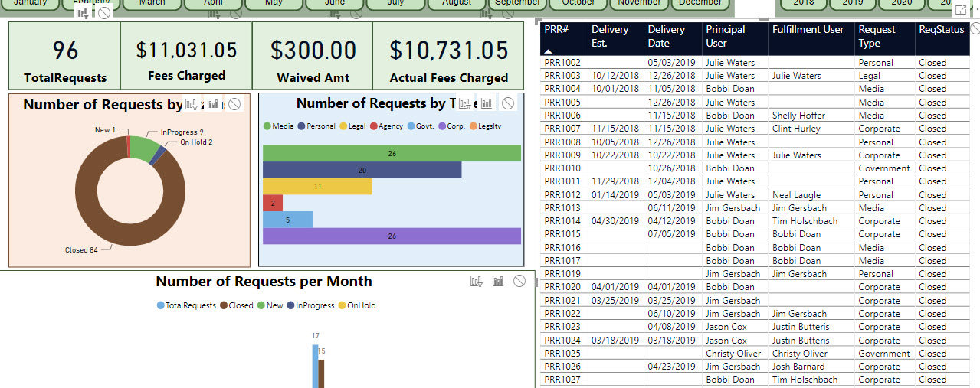Click Clint Hurley fulfillment user cell
The height and width of the screenshot is (388, 980).
(796, 129)
